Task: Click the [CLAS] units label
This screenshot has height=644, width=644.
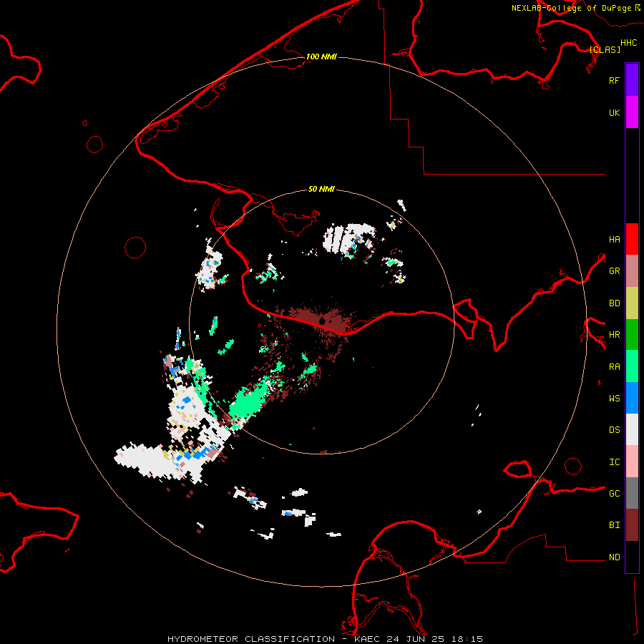Action: [605, 50]
